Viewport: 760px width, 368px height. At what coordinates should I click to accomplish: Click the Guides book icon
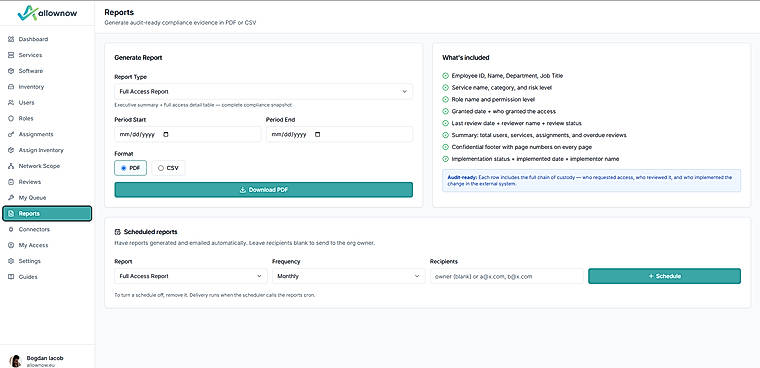pos(11,277)
